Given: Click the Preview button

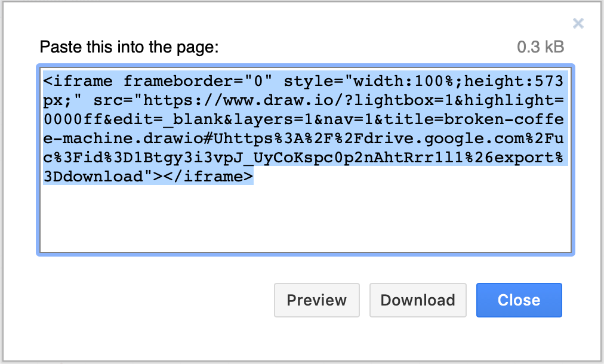Looking at the screenshot, I should click(316, 300).
